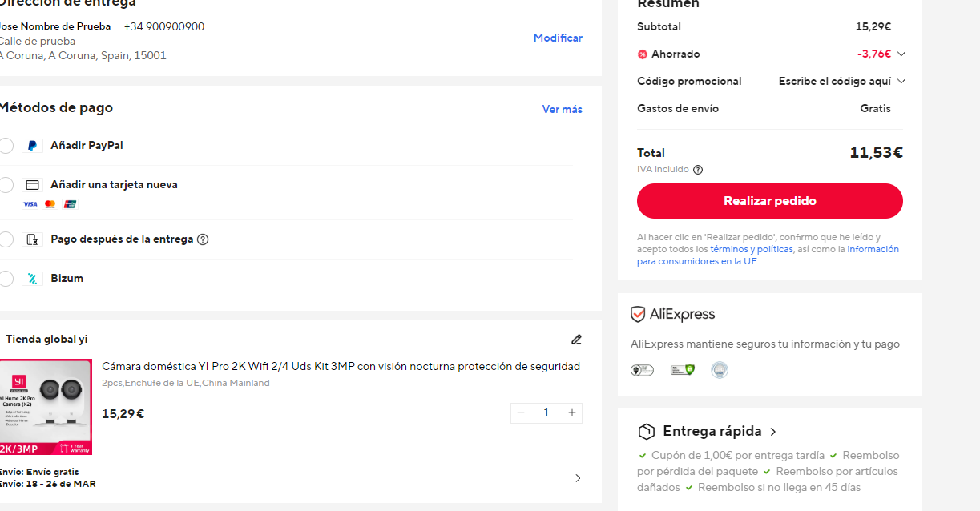This screenshot has width=980, height=511.
Task: Select the Visa card icon
Action: 30,204
